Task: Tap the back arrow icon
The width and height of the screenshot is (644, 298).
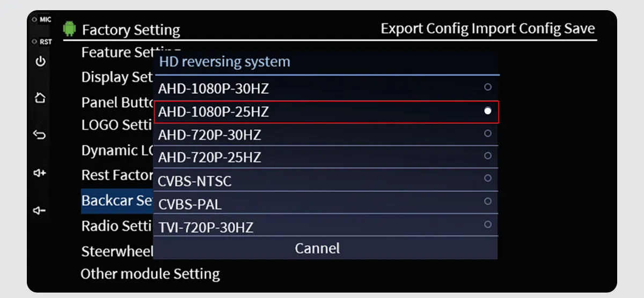Action: [x=40, y=135]
